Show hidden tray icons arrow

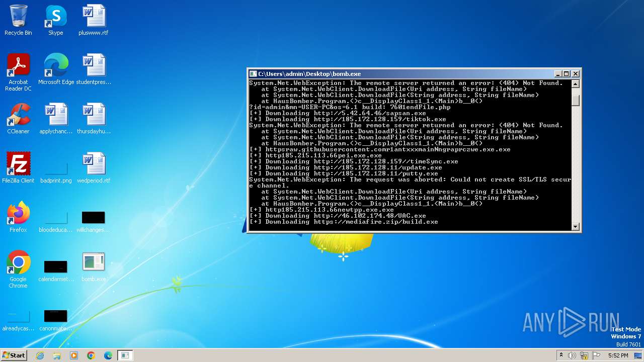561,355
